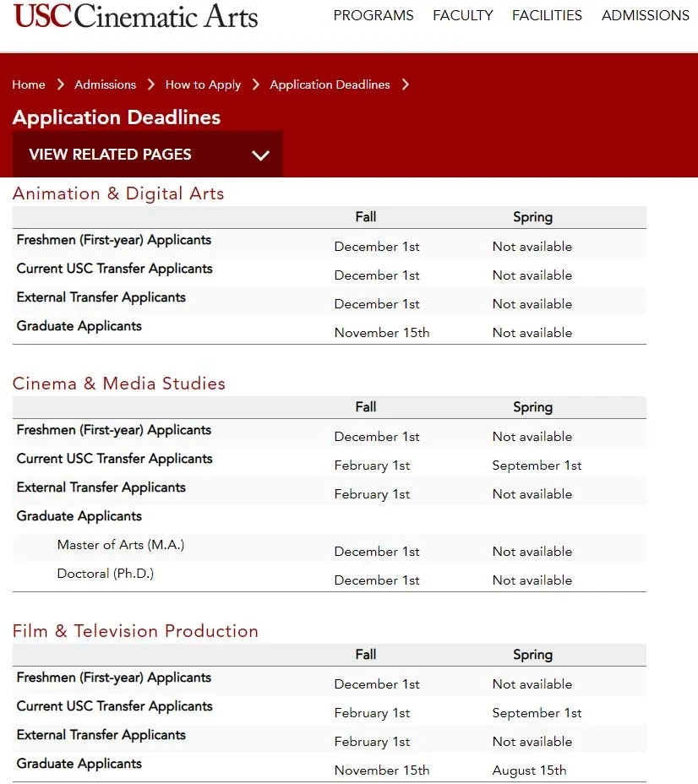Screen dimensions: 698x784
Task: Click Animation Freshmen fall deadline December 1st
Action: coord(377,247)
